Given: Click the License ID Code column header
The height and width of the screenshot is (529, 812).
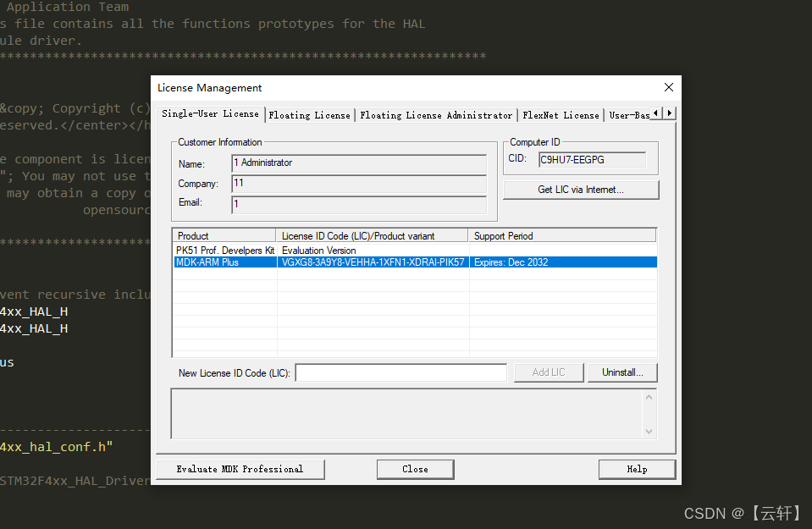Looking at the screenshot, I should point(372,236).
